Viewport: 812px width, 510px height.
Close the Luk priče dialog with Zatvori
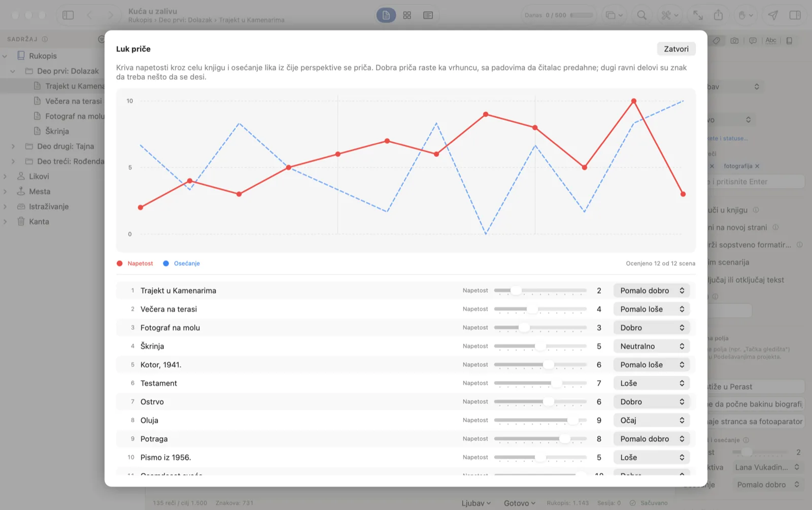point(676,49)
